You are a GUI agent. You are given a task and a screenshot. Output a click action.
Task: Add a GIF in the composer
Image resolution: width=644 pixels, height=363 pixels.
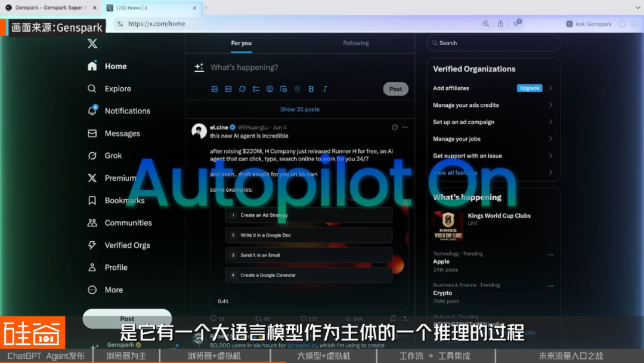[x=228, y=89]
